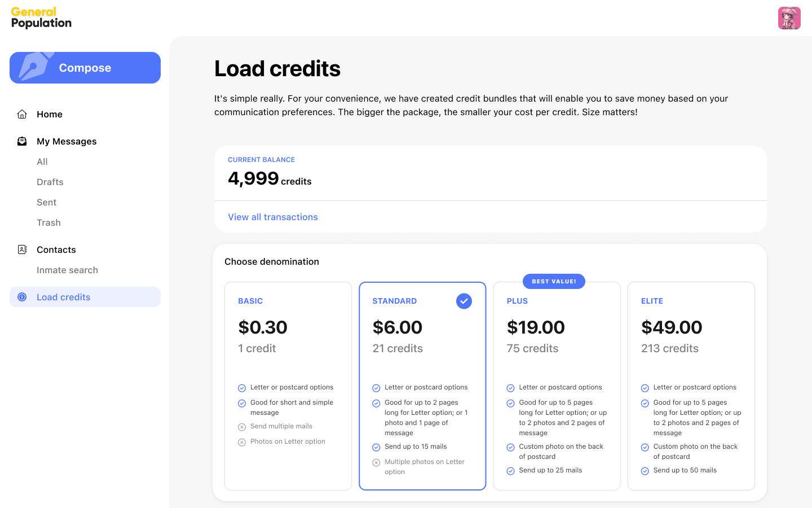812x508 pixels.
Task: Click the Home text in sidebar
Action: [50, 114]
